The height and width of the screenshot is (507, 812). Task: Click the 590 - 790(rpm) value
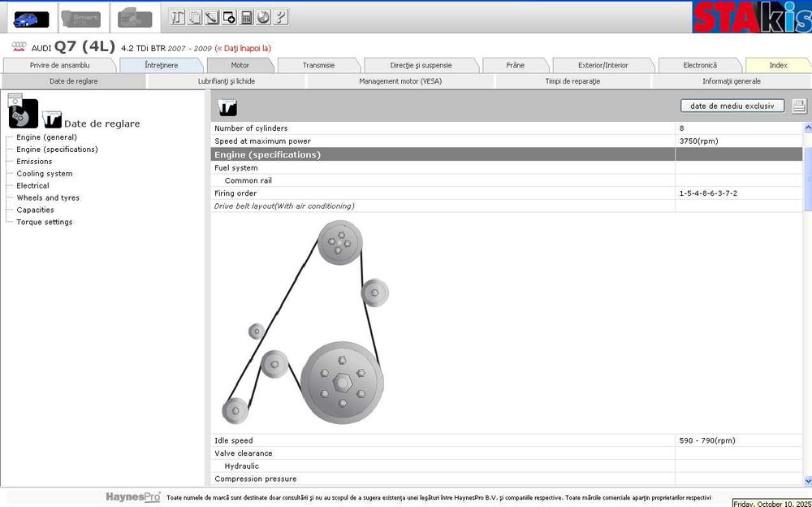click(707, 440)
